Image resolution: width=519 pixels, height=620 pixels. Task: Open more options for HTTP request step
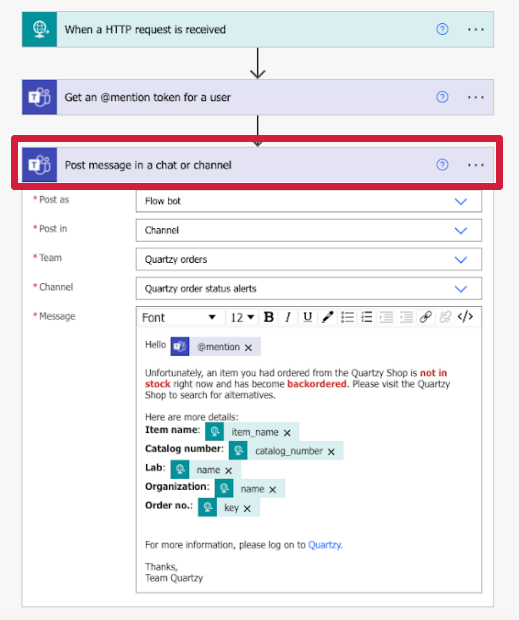(476, 29)
